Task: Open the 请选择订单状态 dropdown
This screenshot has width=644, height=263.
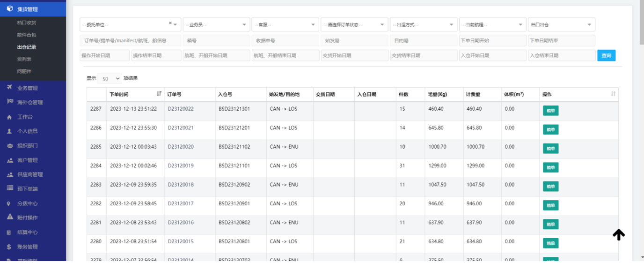Action: coord(354,24)
